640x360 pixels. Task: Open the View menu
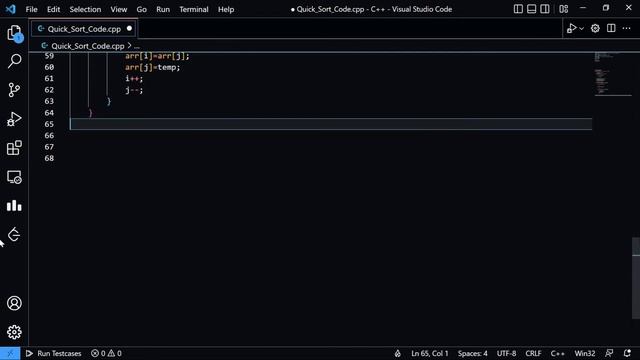pyautogui.click(x=119, y=9)
